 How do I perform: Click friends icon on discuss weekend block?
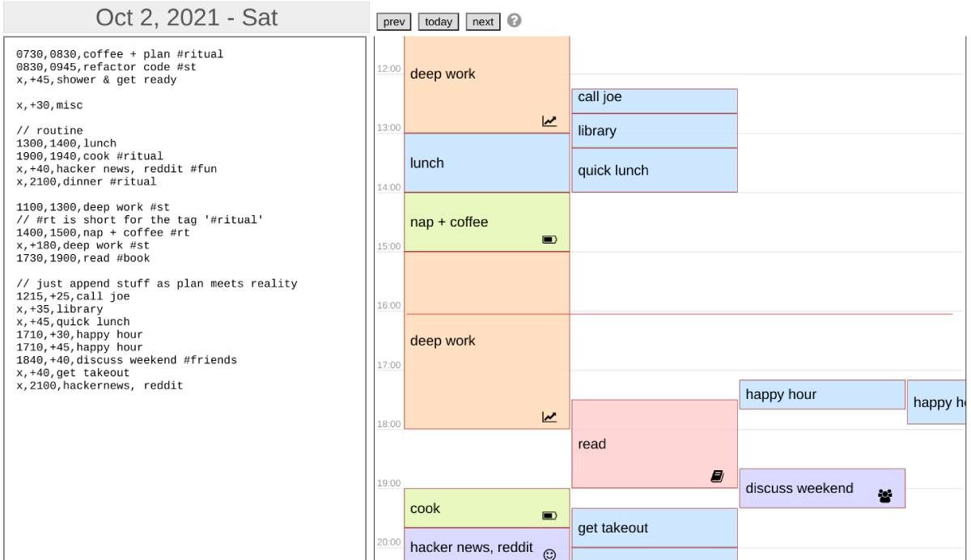[885, 496]
